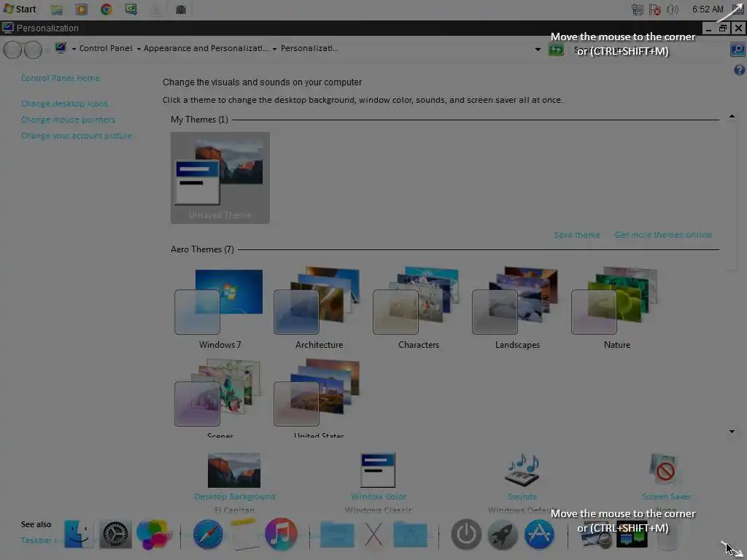The image size is (747, 560).
Task: Click the forward navigation button
Action: [33, 50]
